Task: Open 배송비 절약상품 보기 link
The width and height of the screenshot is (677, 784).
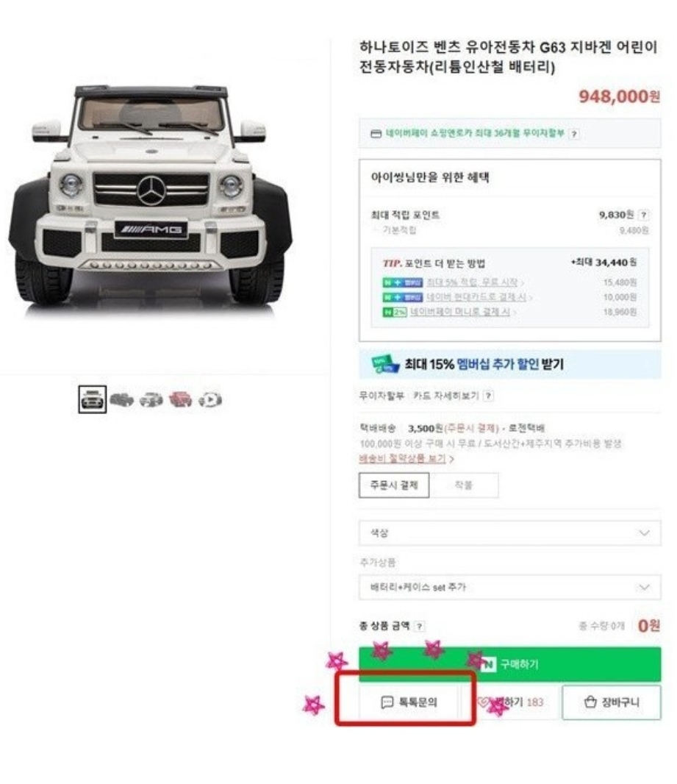Action: (402, 458)
